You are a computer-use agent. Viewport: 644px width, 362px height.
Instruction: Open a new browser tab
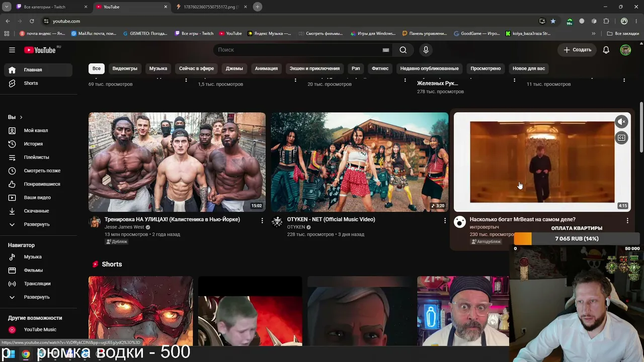pyautogui.click(x=258, y=7)
